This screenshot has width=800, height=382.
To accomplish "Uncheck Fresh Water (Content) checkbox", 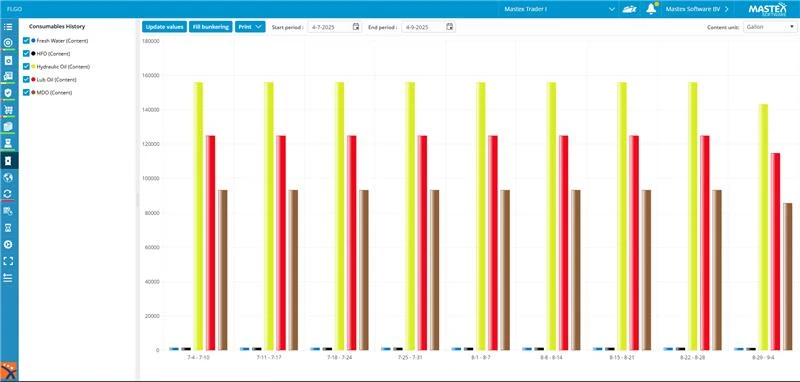I will point(27,40).
